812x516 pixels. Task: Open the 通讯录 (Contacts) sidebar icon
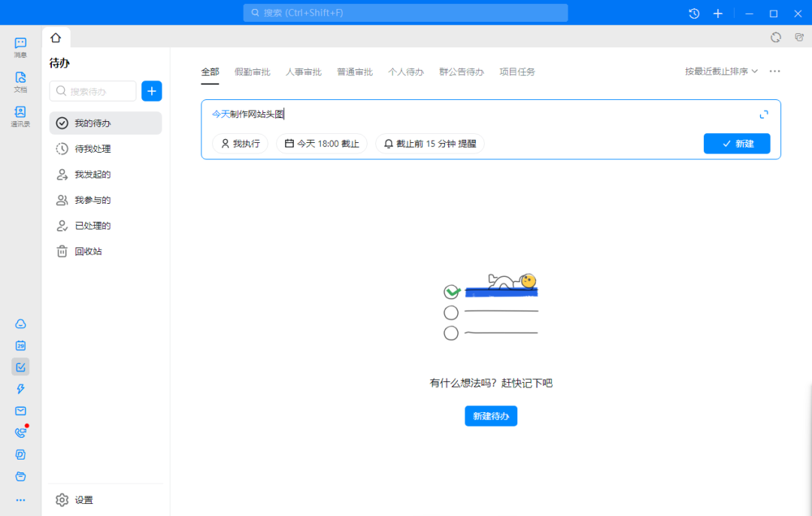coord(20,116)
